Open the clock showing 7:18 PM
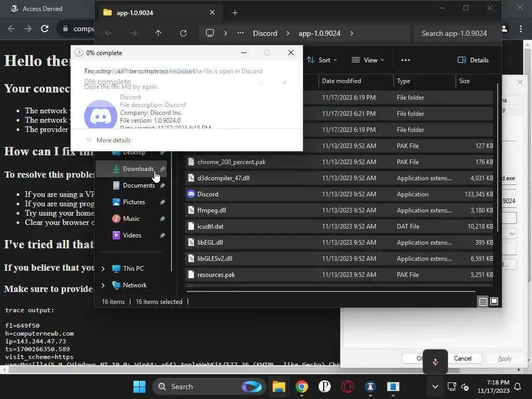532x399 pixels. [494, 387]
